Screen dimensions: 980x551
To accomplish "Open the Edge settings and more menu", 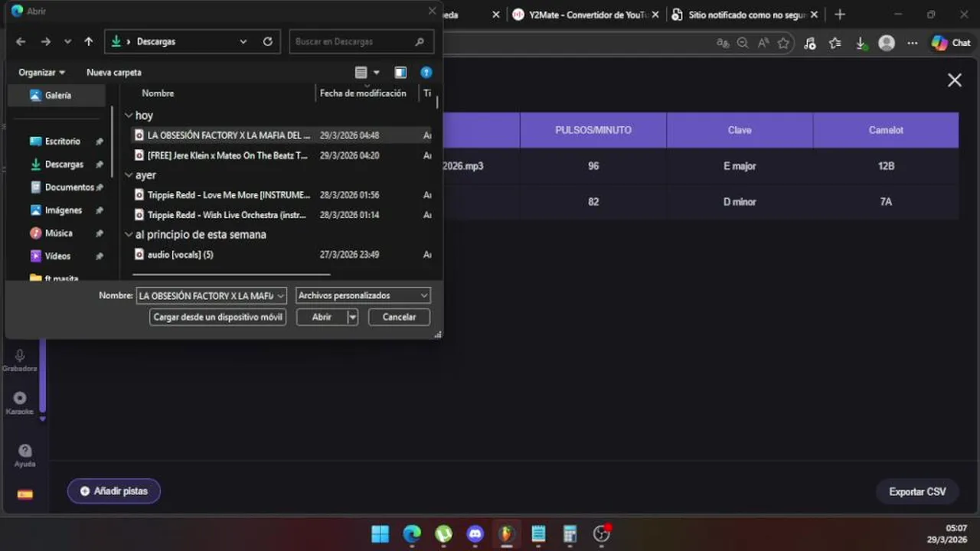I will click(912, 44).
